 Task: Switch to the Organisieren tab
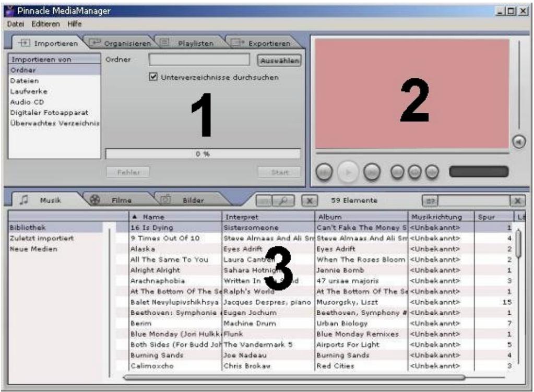pos(120,43)
